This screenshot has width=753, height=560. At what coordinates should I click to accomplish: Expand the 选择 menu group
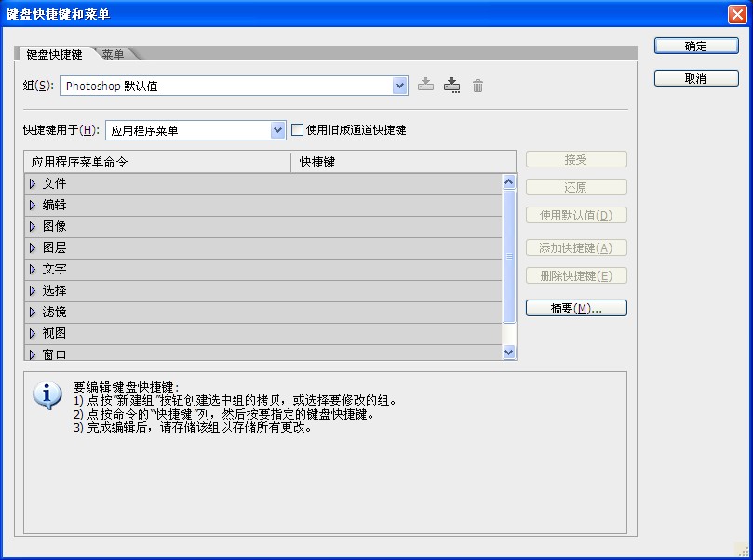[x=33, y=290]
